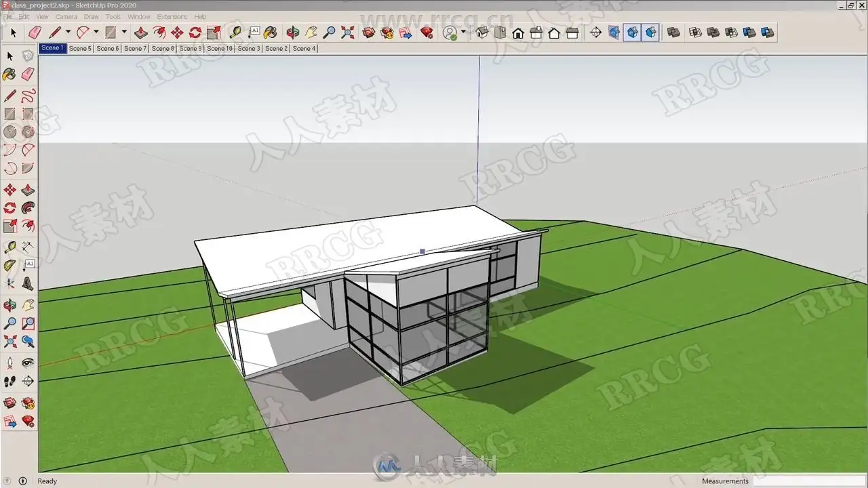This screenshot has width=868, height=488.
Task: Open the Camera menu
Action: click(x=66, y=17)
